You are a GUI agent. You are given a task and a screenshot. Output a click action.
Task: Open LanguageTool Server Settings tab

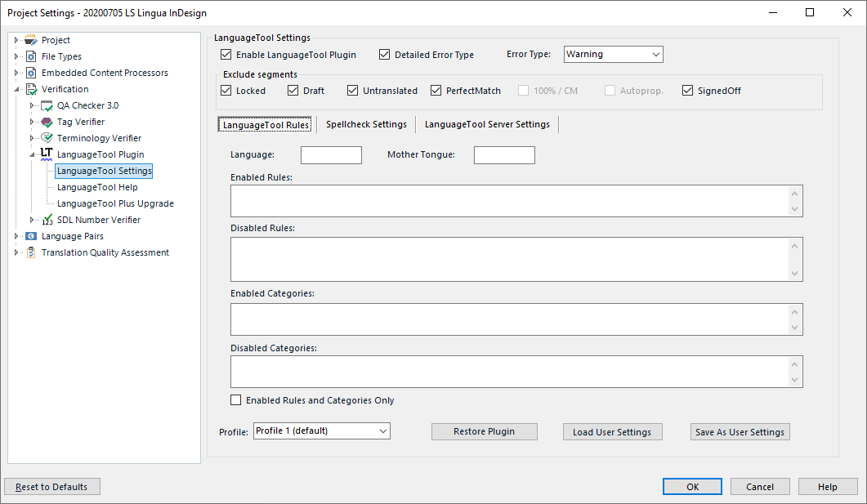(x=487, y=125)
